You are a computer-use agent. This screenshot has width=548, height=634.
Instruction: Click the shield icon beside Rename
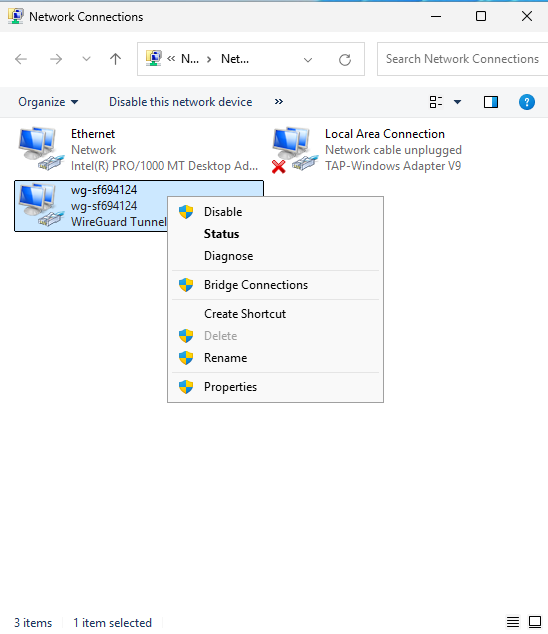pyautogui.click(x=186, y=358)
